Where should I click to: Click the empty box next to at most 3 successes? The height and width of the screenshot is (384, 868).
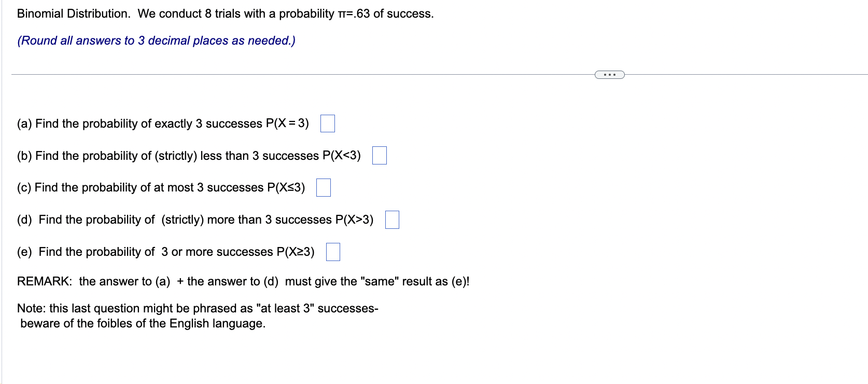coord(323,188)
